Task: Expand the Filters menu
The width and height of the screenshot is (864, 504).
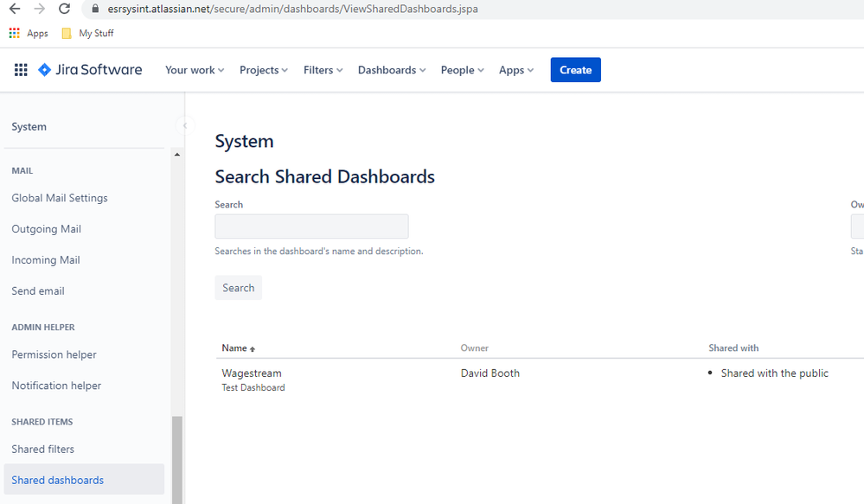Action: point(323,70)
